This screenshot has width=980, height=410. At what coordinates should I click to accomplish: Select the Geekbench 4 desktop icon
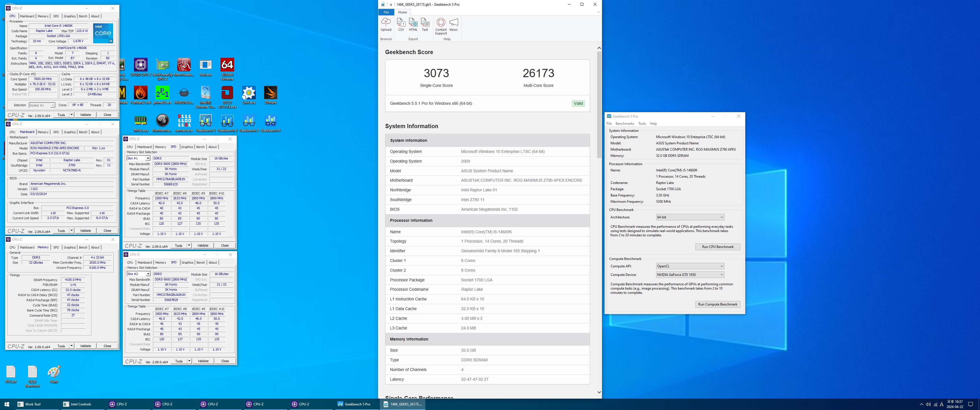click(x=227, y=123)
